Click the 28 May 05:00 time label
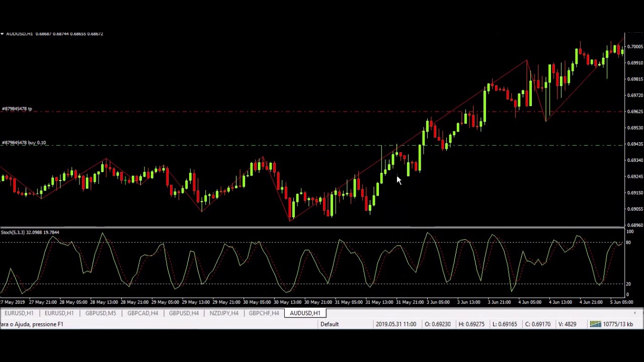The image size is (644, 362). (x=74, y=302)
